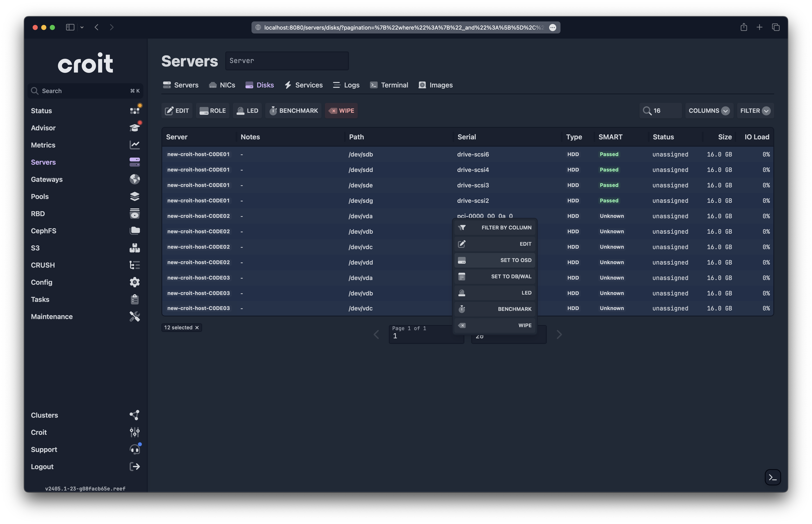This screenshot has width=812, height=524.
Task: Clear the 12 selected disks chip
Action: click(197, 327)
